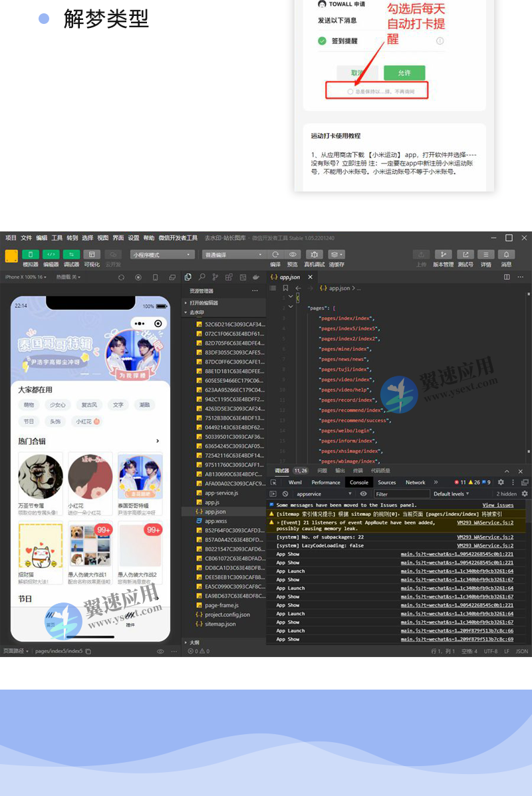
Task: Select the 调试器 debugger panel icon
Action: point(72,255)
